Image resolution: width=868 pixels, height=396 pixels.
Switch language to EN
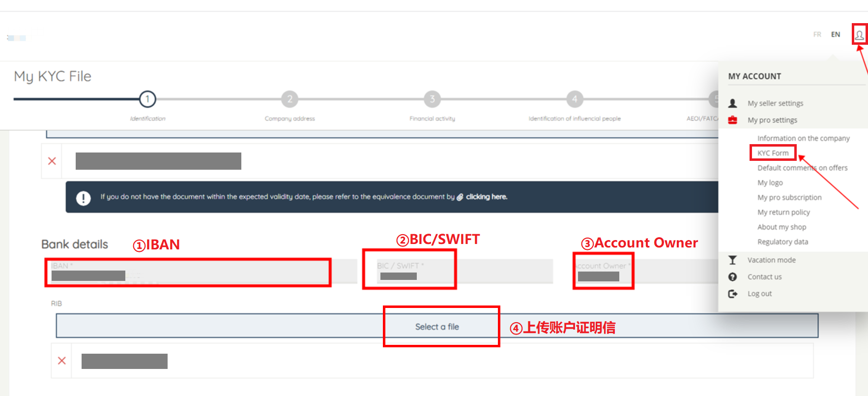click(836, 34)
